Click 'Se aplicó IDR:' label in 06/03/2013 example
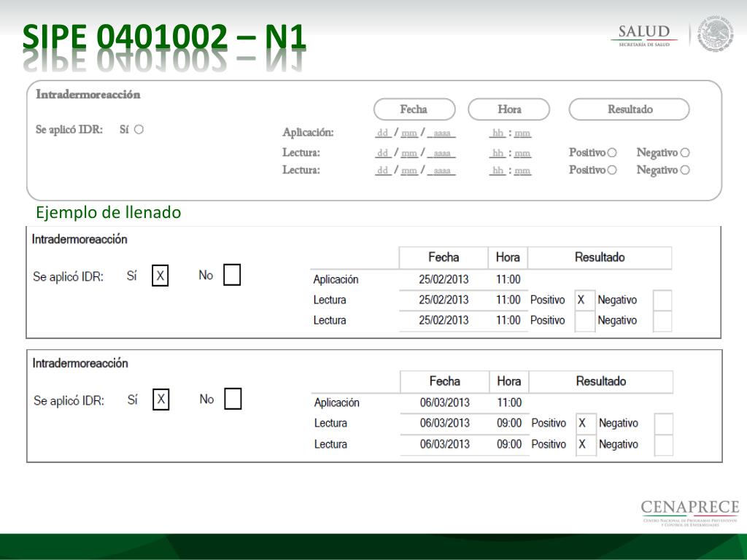 69,401
